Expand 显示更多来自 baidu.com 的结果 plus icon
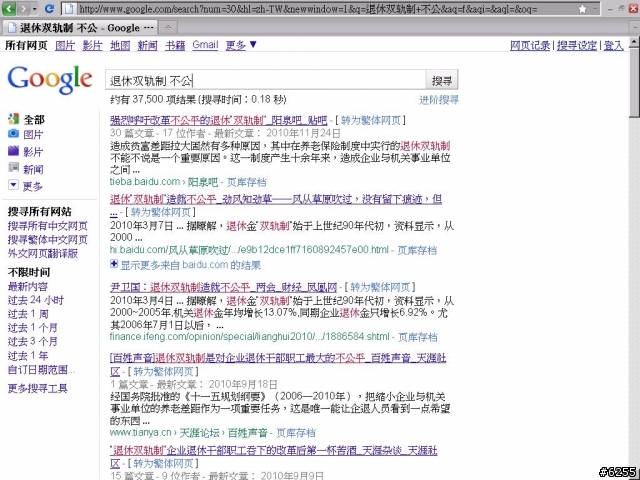The width and height of the screenshot is (640, 480). pyautogui.click(x=114, y=264)
